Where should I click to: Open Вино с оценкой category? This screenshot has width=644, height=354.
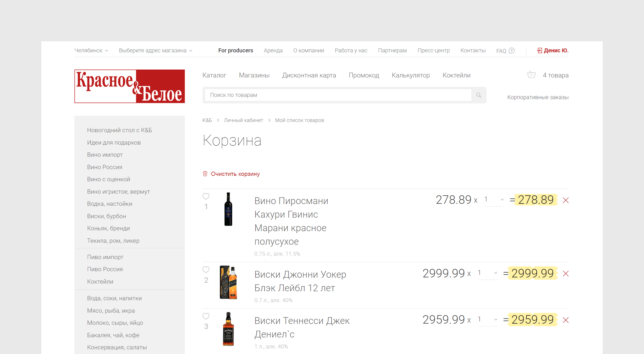tap(108, 179)
